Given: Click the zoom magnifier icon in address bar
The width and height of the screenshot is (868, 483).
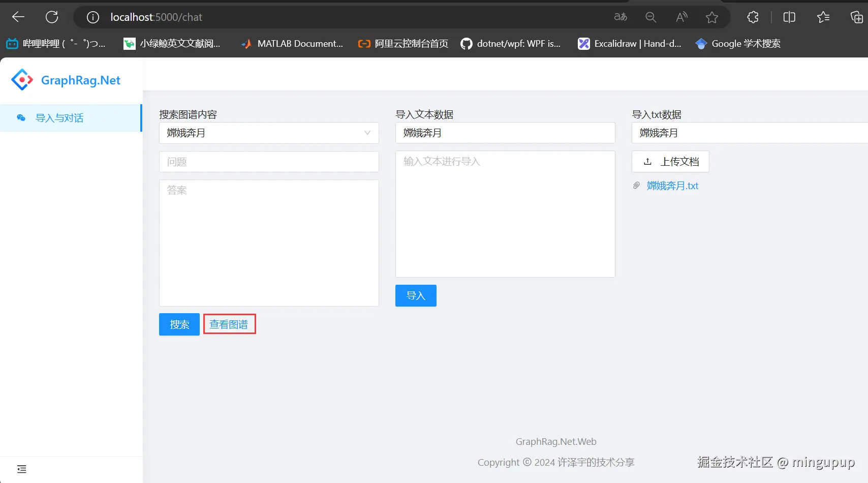Looking at the screenshot, I should (650, 17).
